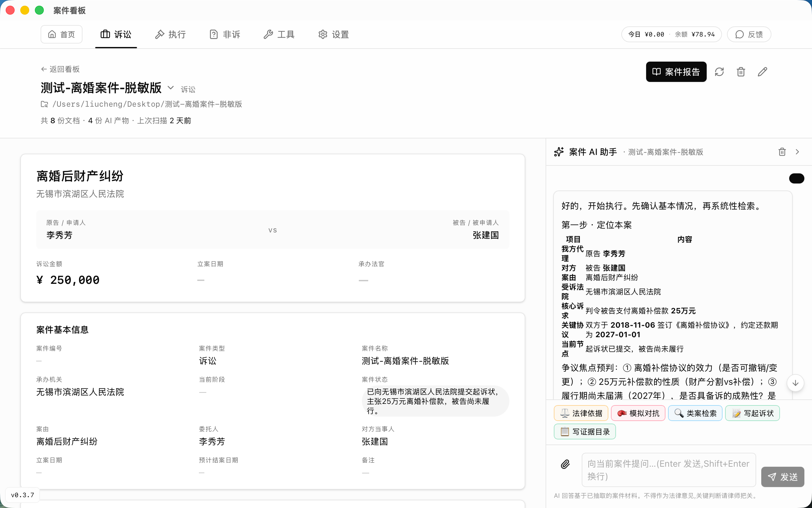Click 返回看板 back link
Viewport: 812px width, 508px height.
pos(60,69)
